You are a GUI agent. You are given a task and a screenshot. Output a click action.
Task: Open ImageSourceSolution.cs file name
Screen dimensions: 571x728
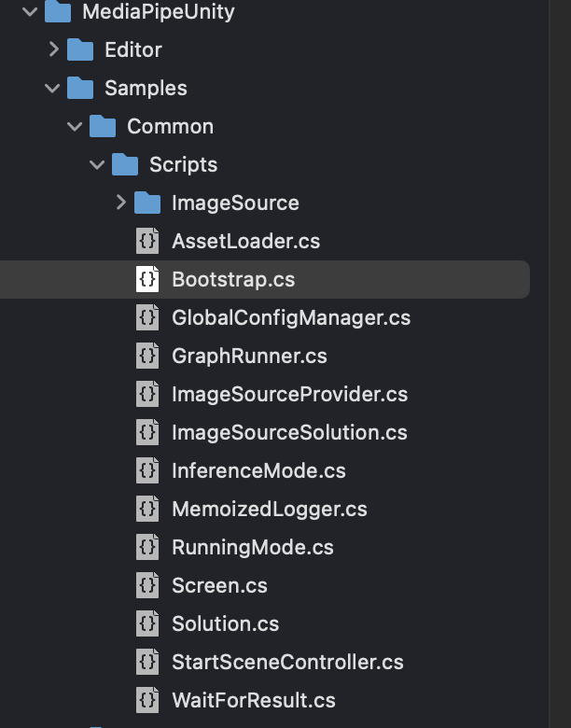click(x=289, y=433)
